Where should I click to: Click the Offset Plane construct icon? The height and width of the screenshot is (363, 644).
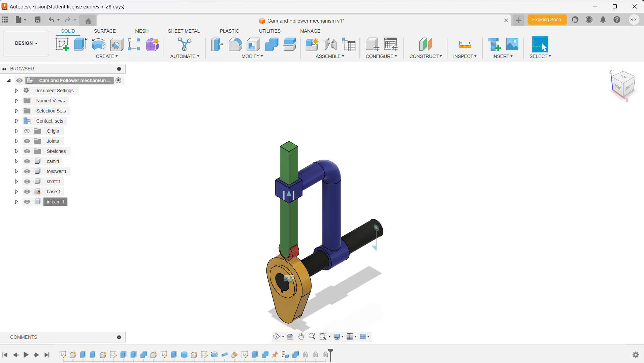[x=426, y=44]
